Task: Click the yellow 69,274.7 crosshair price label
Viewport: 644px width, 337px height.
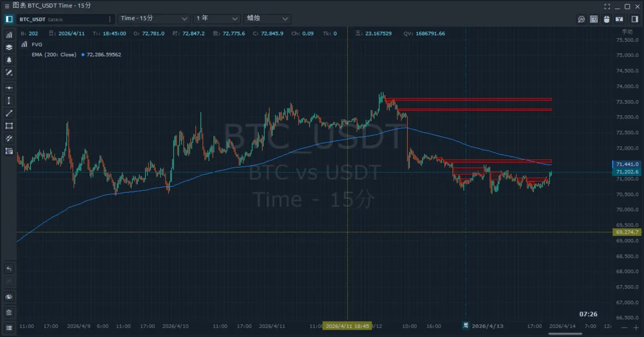Action: coord(627,232)
